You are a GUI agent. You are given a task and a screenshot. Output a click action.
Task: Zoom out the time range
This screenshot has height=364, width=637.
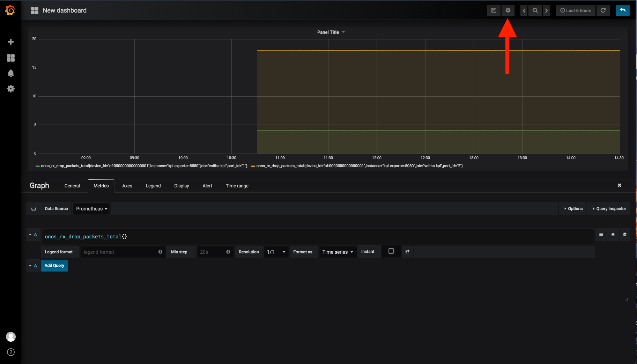pos(535,10)
